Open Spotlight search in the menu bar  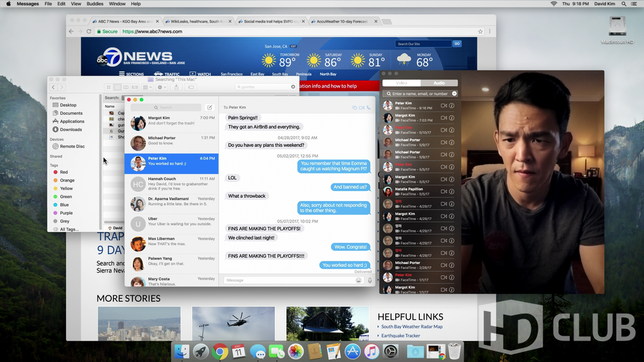(624, 4)
